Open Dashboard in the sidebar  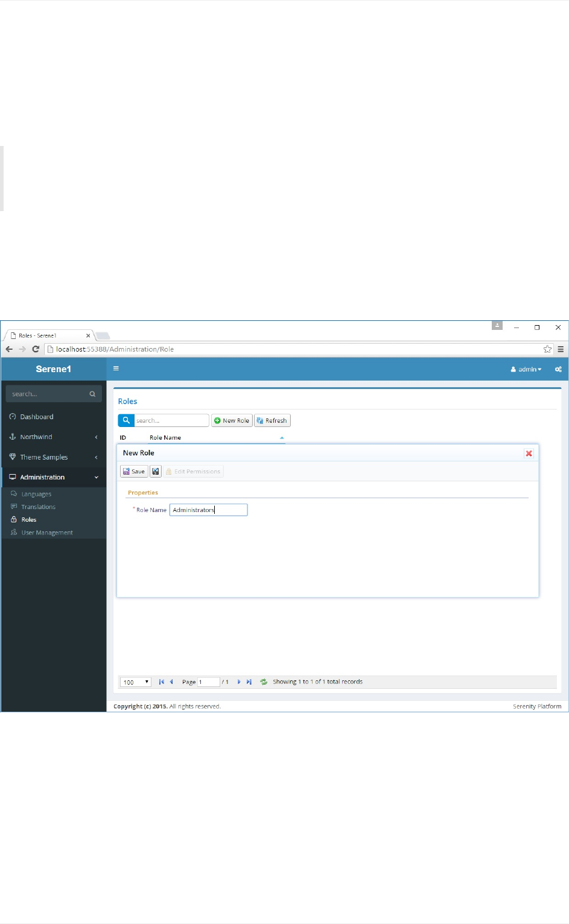[x=54, y=417]
